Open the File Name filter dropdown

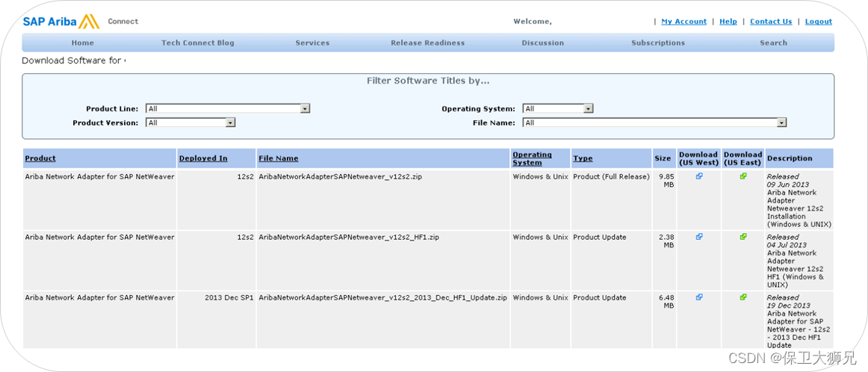click(x=654, y=123)
